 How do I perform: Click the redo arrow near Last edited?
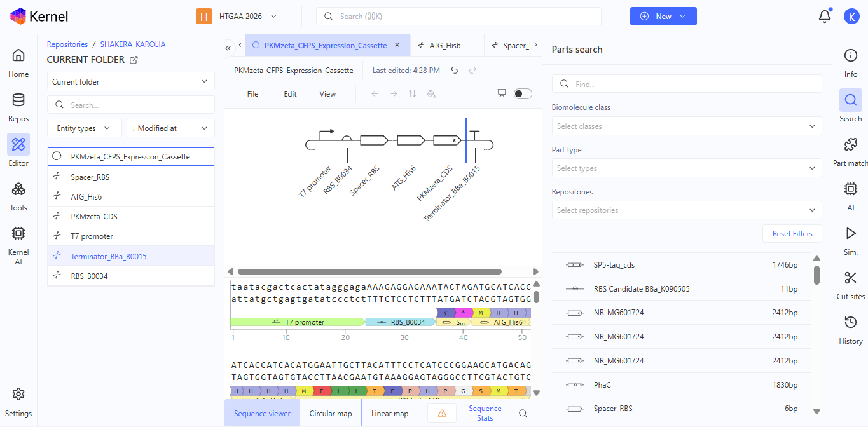tap(472, 71)
